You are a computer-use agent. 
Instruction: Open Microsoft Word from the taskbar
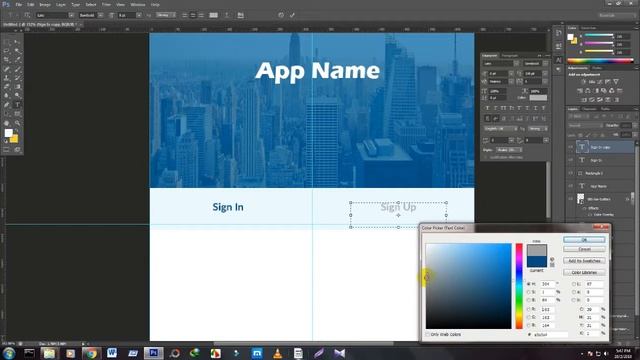click(x=112, y=353)
